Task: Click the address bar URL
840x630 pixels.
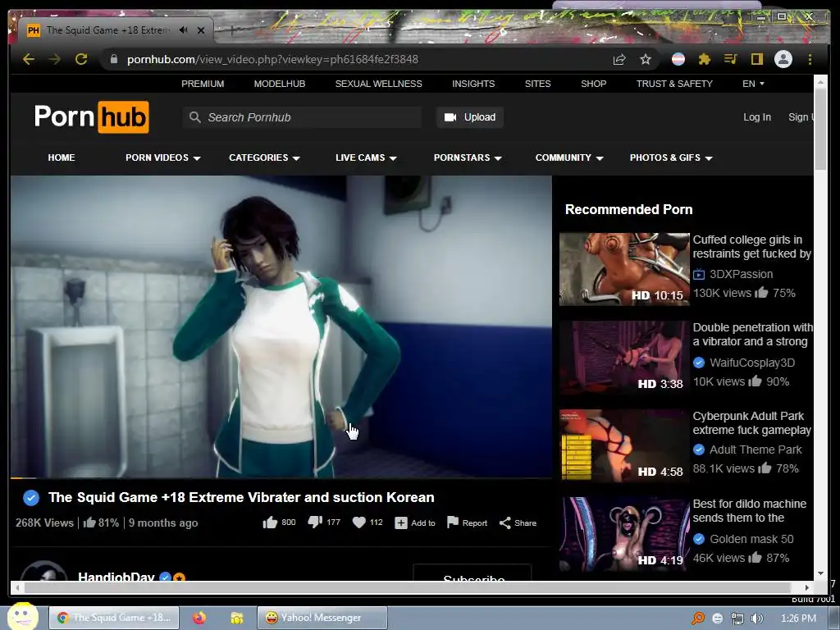Action: pyautogui.click(x=272, y=59)
